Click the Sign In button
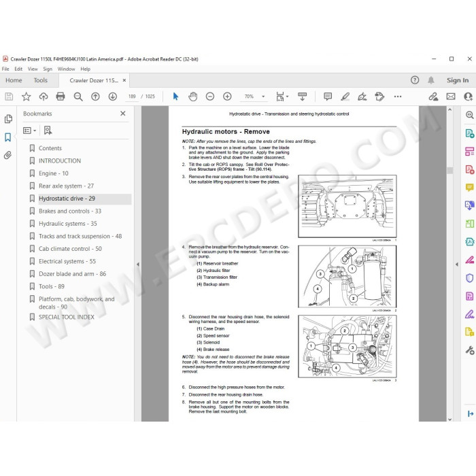476x476 pixels. [x=458, y=80]
